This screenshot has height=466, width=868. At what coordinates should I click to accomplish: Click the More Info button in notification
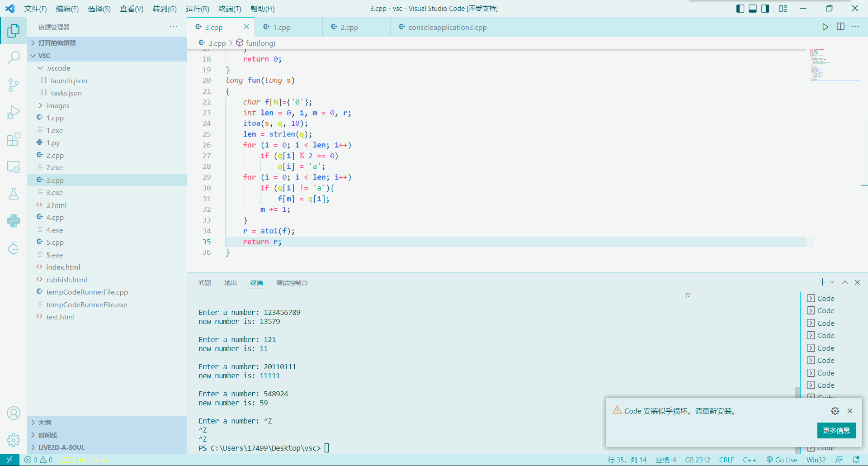click(836, 430)
